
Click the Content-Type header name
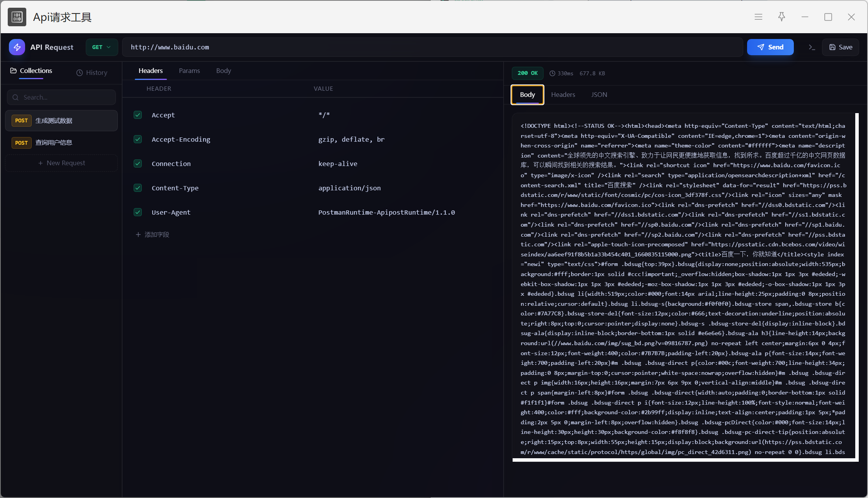(175, 188)
